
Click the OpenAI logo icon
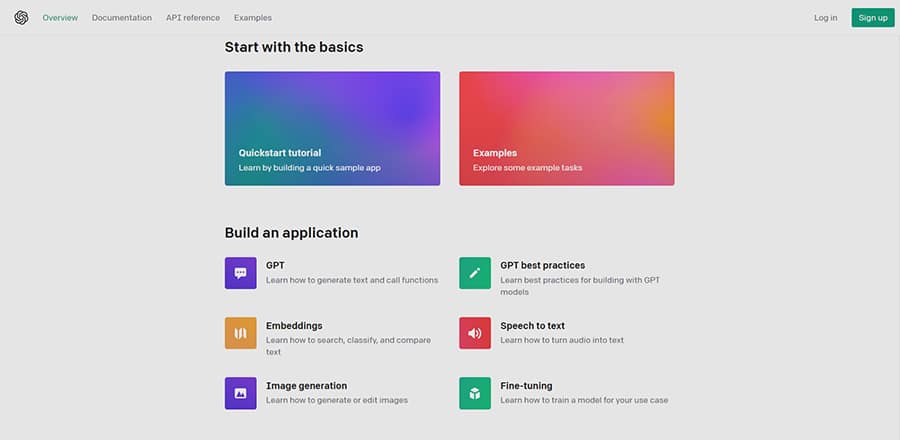click(x=21, y=18)
